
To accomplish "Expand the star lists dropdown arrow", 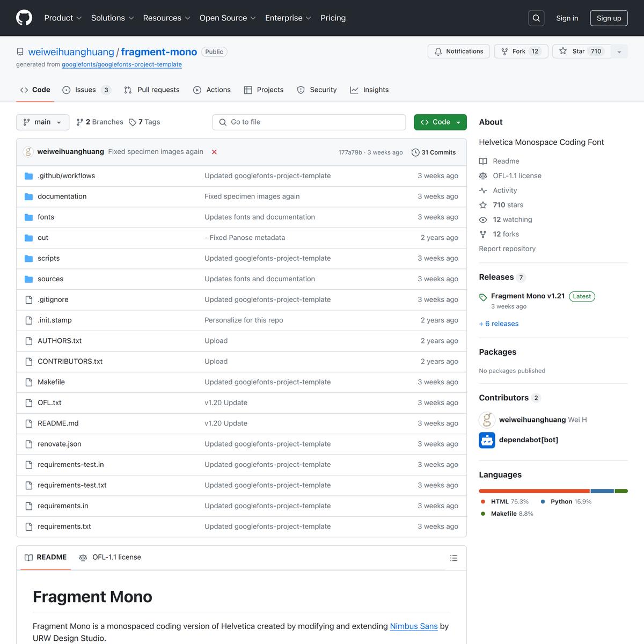I will pos(619,52).
